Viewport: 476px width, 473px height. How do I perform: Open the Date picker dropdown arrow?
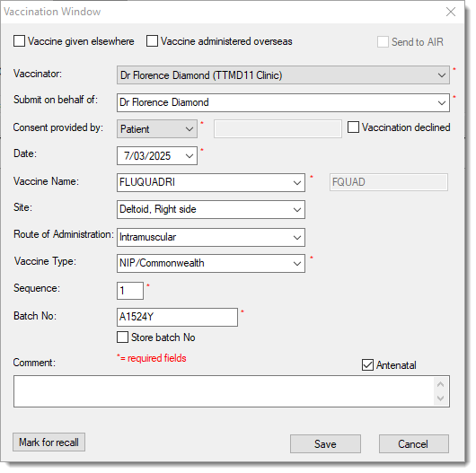coord(190,156)
